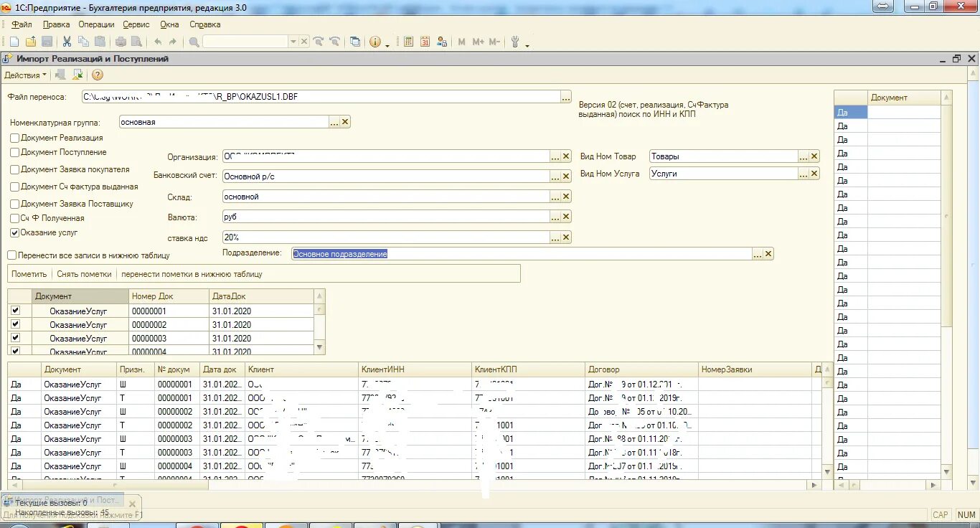Open Print preview from toolbar
The height and width of the screenshot is (528, 980).
136,42
